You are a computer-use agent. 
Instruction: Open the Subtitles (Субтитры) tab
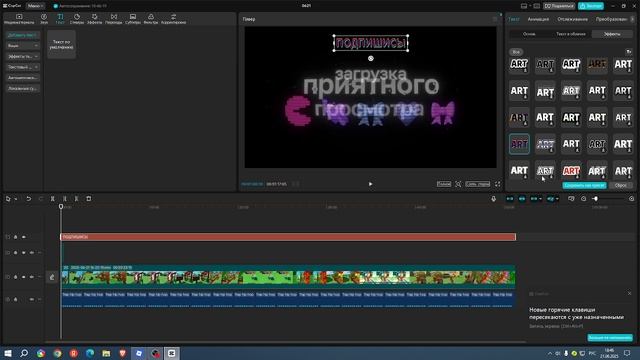133,18
